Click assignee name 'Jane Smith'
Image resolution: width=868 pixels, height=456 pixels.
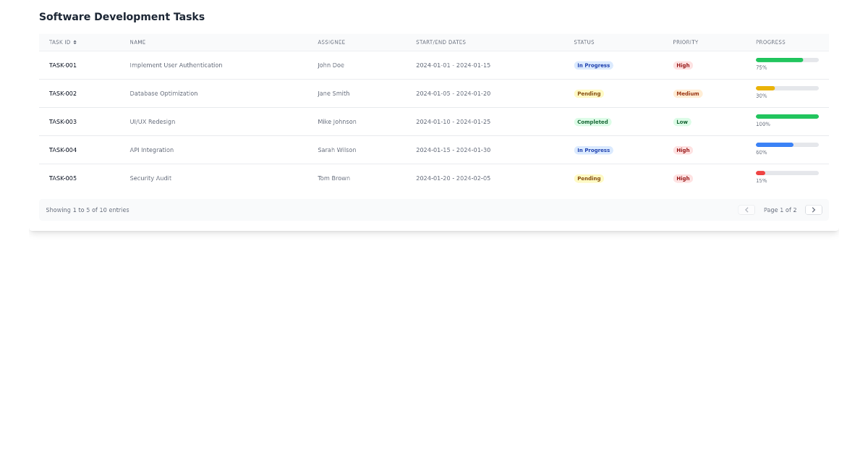tap(333, 93)
